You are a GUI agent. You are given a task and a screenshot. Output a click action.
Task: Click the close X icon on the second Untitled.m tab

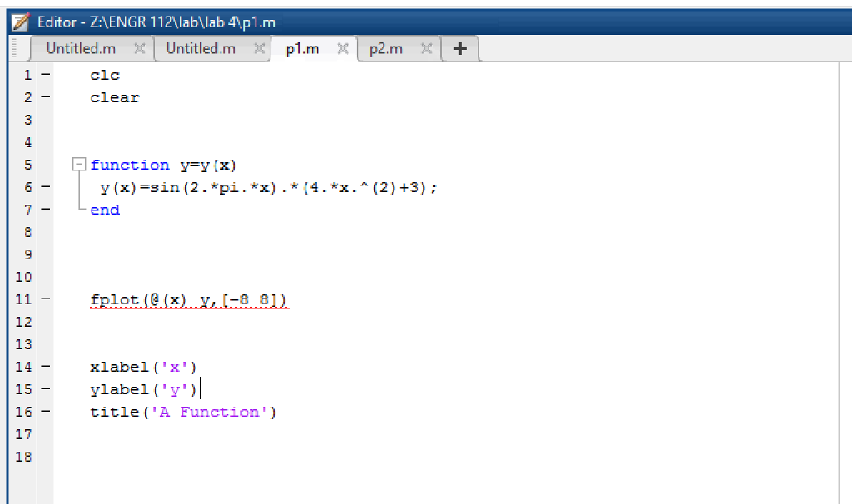[260, 48]
